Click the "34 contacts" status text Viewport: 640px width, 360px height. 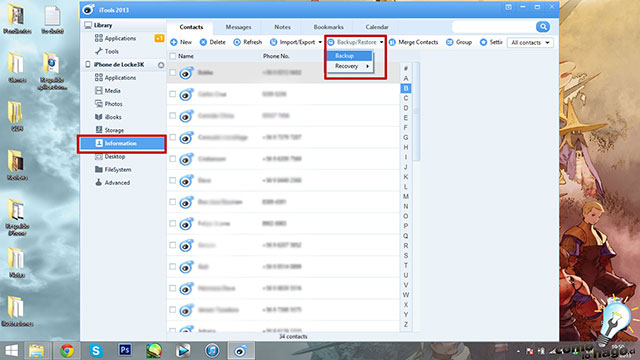tap(293, 336)
